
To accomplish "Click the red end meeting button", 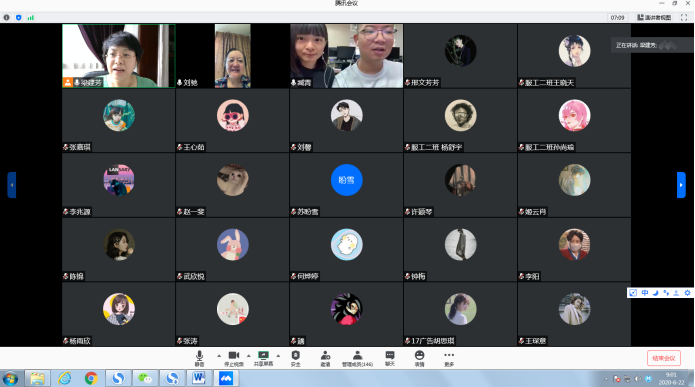I will coord(664,358).
